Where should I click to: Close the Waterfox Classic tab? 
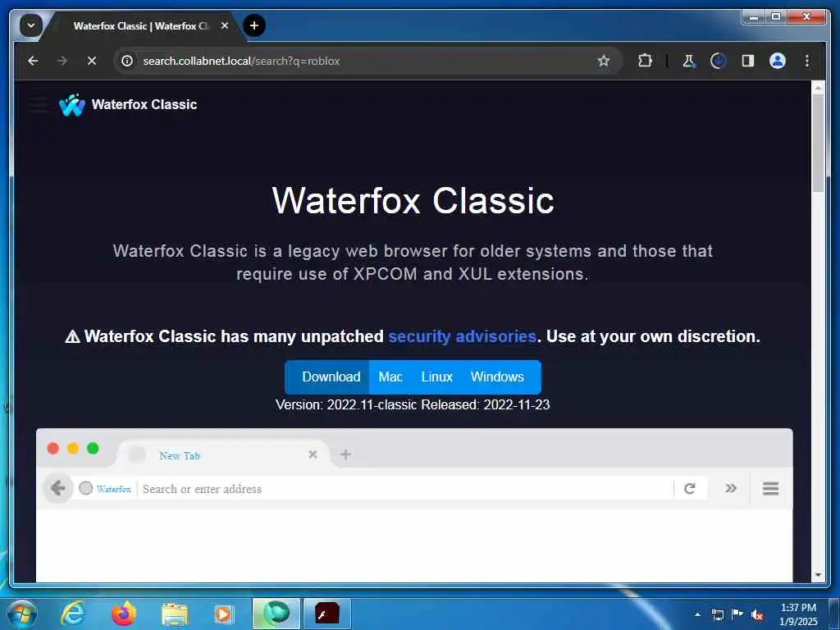225,25
